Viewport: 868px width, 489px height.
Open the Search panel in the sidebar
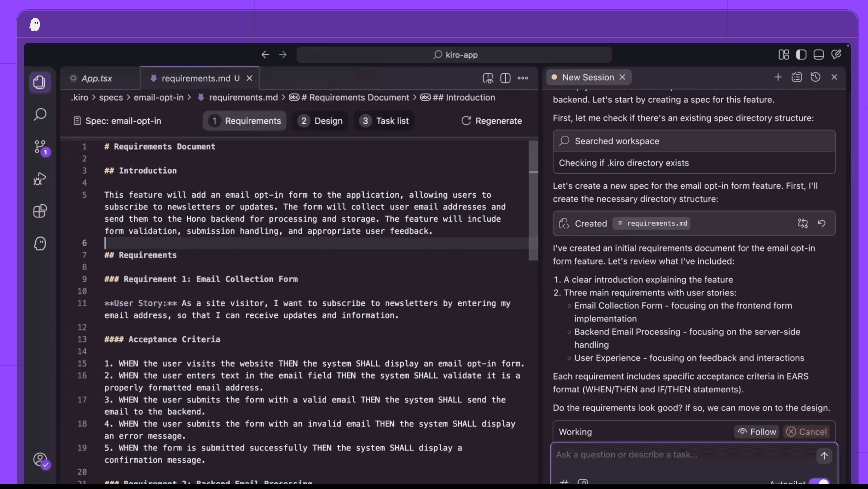40,115
